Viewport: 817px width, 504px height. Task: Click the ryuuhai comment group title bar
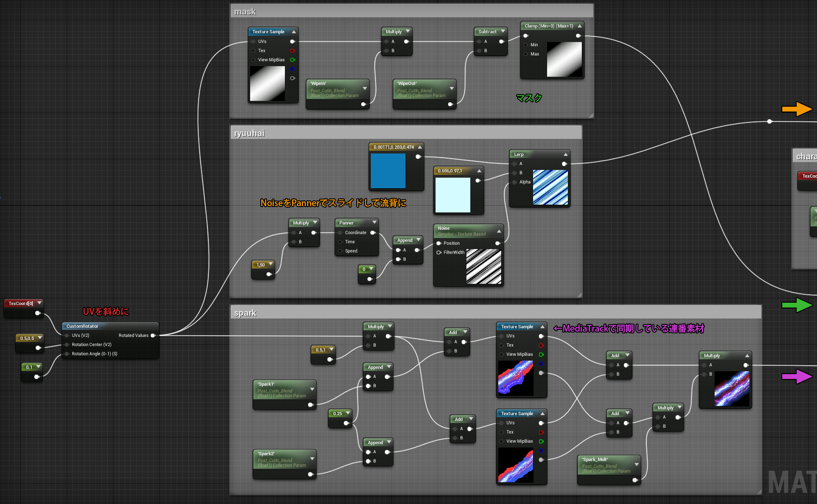[249, 133]
